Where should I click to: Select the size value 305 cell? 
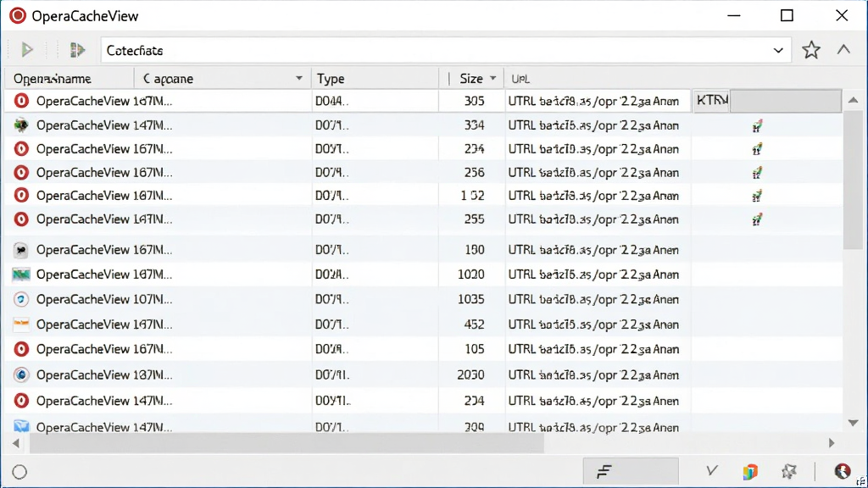pos(474,101)
